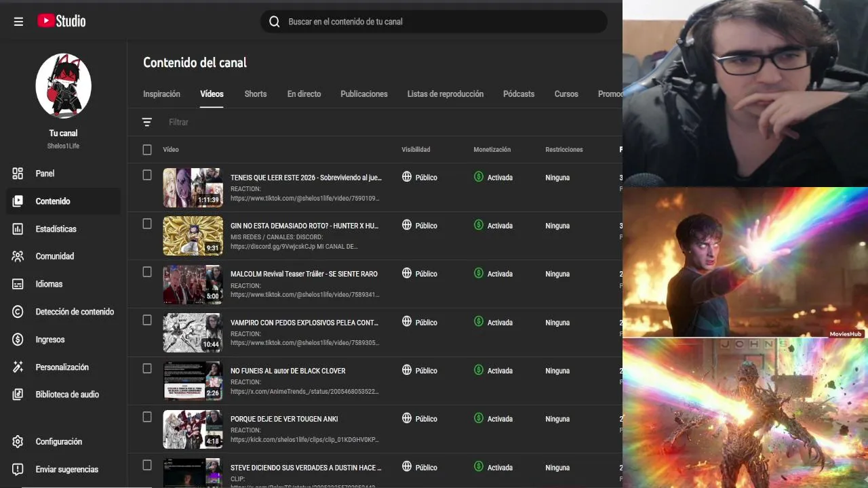Click the Personalización magic wand icon

[x=18, y=367]
